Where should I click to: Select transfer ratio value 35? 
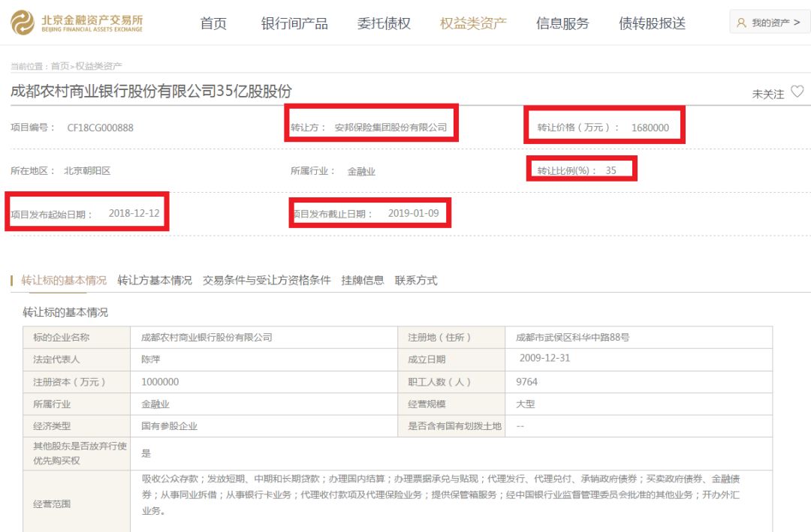pyautogui.click(x=611, y=170)
